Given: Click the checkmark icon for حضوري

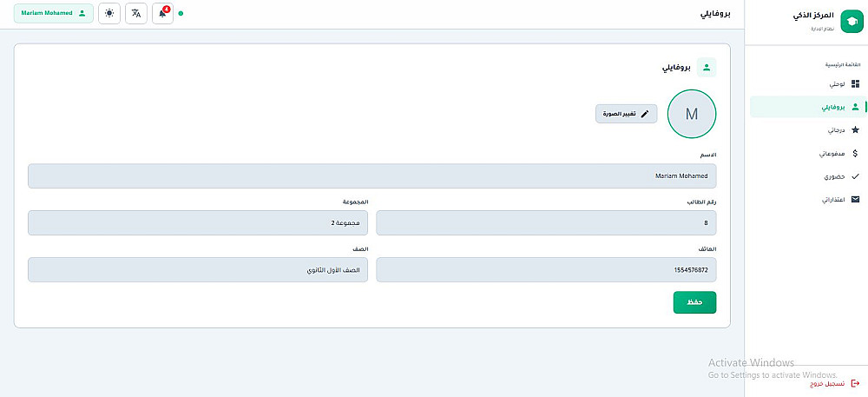Looking at the screenshot, I should coord(855,176).
